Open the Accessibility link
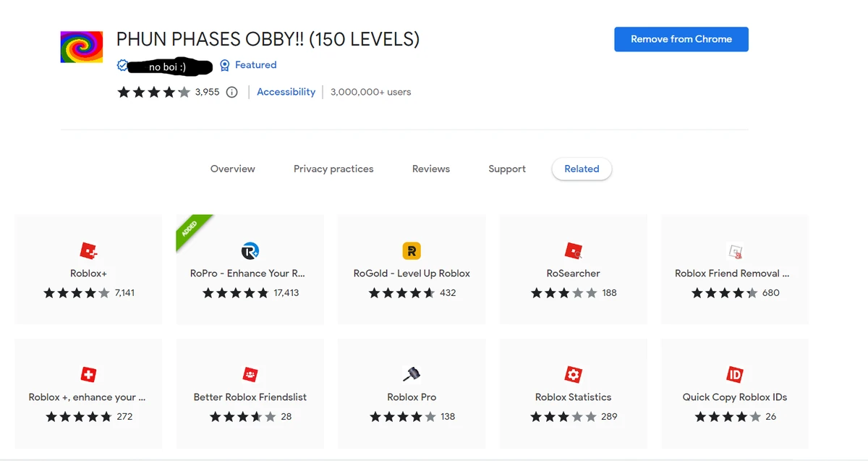Image resolution: width=868 pixels, height=461 pixels. 286,92
